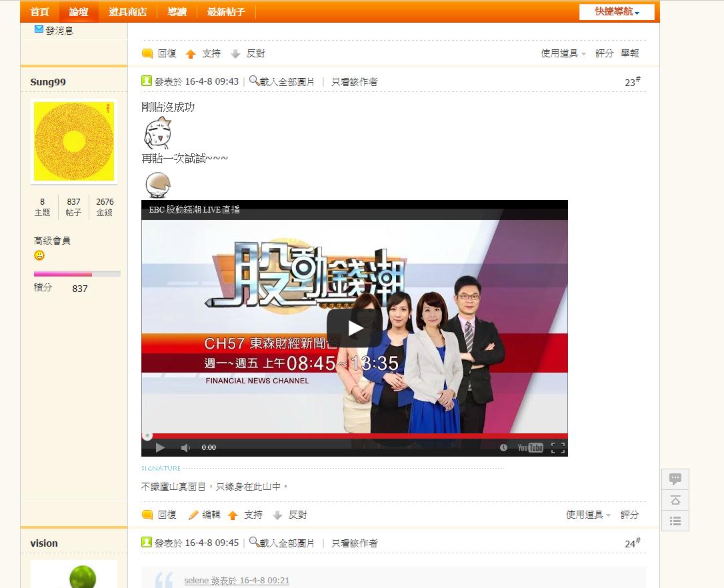This screenshot has width=724, height=588.
Task: Click the 23# post number link
Action: coord(633,82)
